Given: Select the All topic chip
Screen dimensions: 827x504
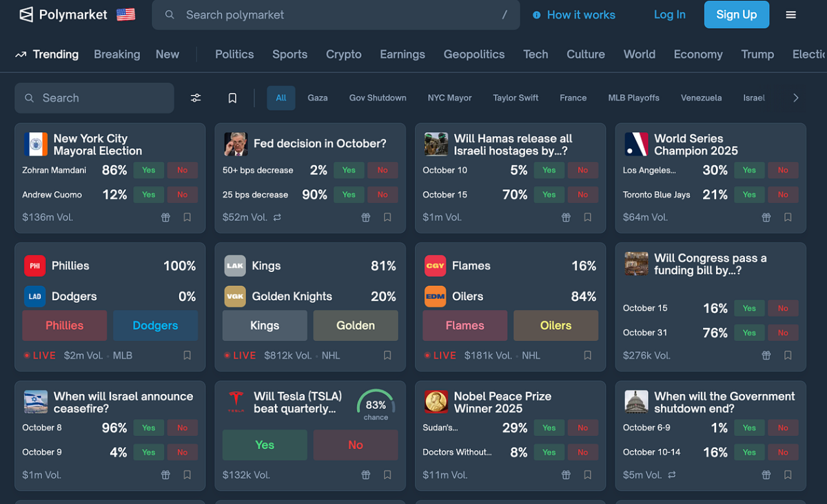Looking at the screenshot, I should coord(281,98).
